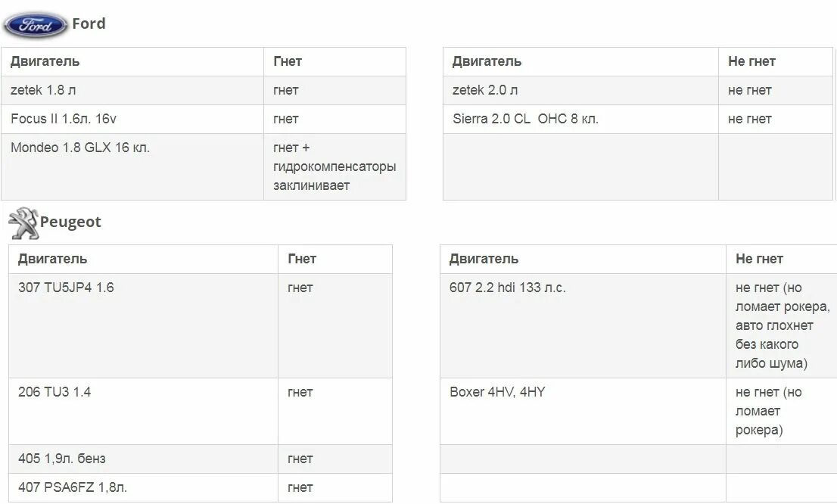This screenshot has width=837, height=504.
Task: Click the Peugeot table Не гнет header
Action: (x=782, y=259)
